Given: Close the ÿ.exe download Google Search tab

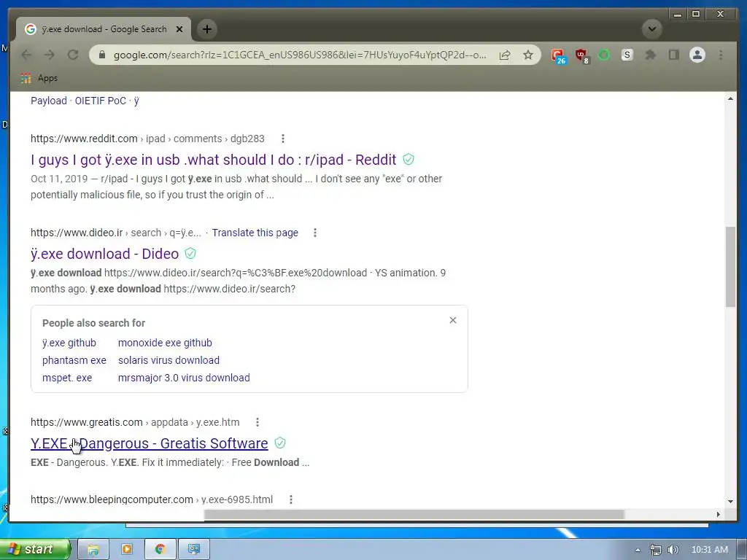Looking at the screenshot, I should click(179, 29).
